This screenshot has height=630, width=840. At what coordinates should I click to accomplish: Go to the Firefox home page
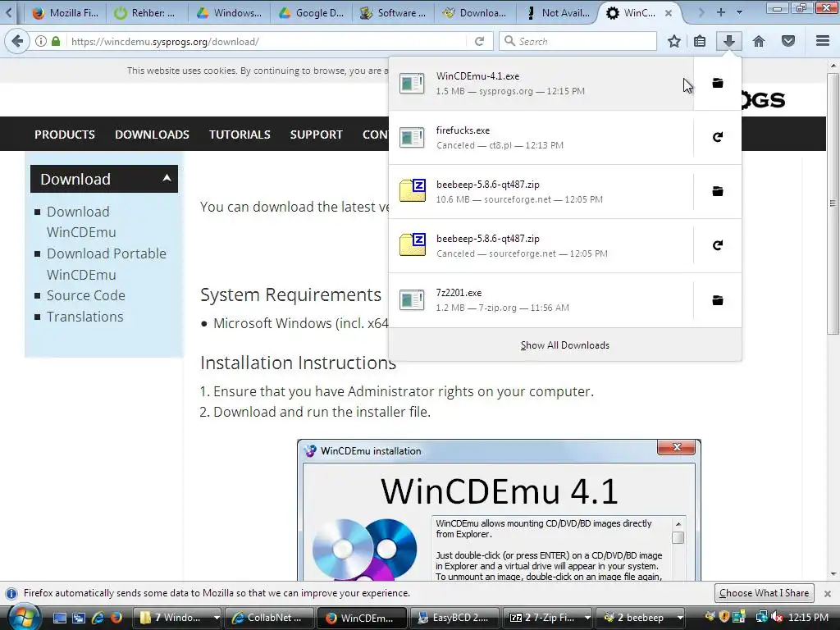point(759,41)
